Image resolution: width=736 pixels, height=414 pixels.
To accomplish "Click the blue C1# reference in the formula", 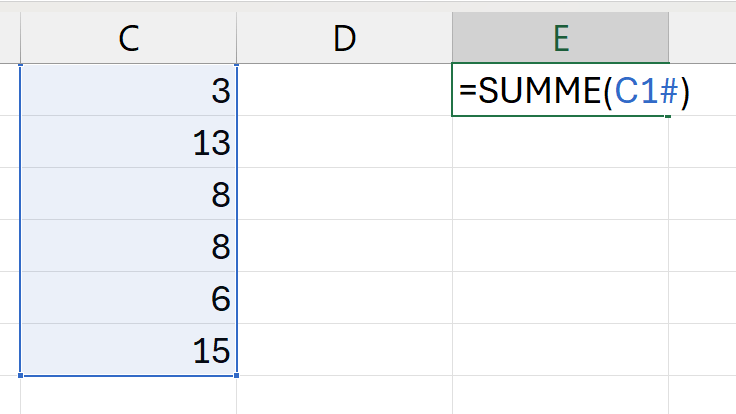I will pyautogui.click(x=647, y=91).
